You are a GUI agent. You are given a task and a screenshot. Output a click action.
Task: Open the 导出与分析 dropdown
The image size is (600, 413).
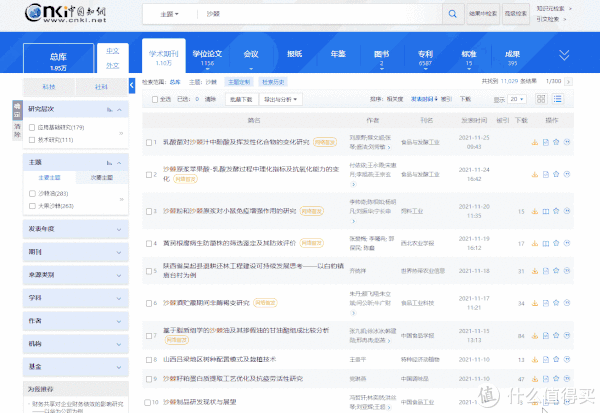280,100
